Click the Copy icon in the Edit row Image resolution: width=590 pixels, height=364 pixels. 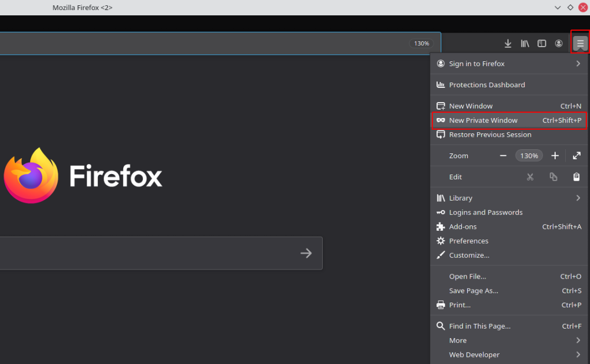tap(553, 176)
